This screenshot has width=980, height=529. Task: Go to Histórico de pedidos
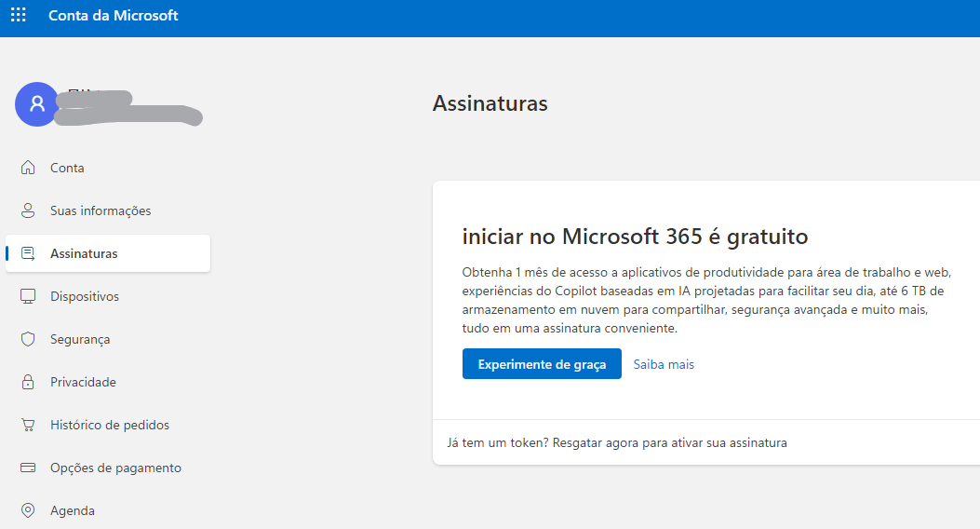[x=108, y=426]
